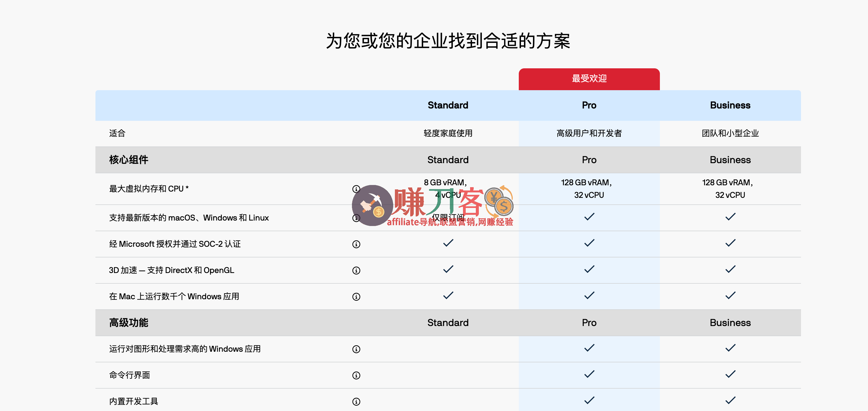Click the info icon beside 最大虚拟内存和 CPU
This screenshot has width=868, height=411.
(x=356, y=189)
